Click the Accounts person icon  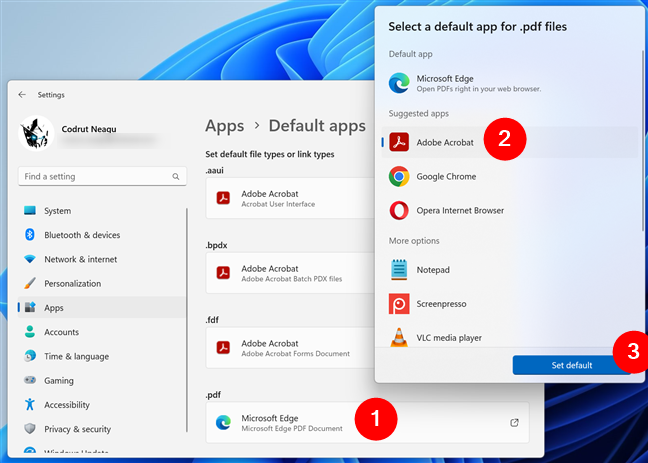30,332
